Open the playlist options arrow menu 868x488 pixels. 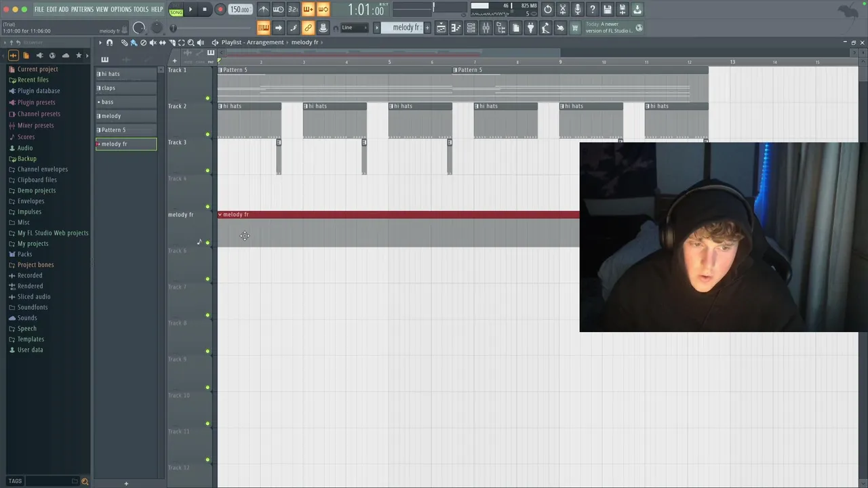(100, 42)
